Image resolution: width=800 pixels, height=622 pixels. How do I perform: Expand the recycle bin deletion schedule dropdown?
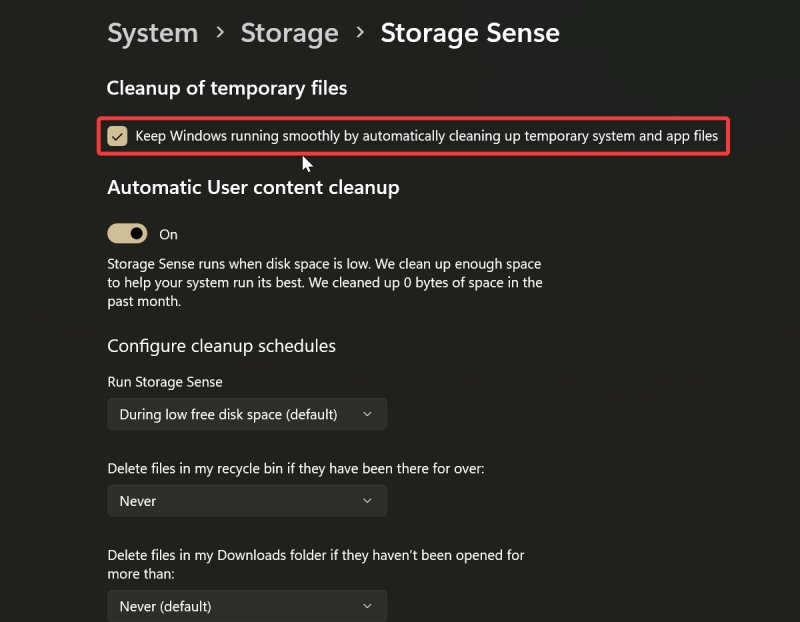(246, 501)
